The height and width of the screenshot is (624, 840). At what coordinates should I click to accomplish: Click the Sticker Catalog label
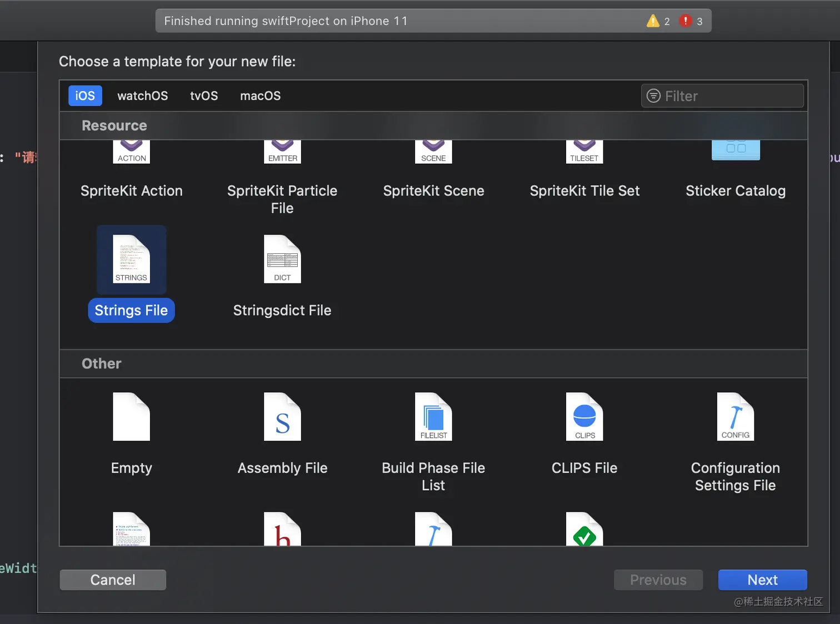pos(736,191)
